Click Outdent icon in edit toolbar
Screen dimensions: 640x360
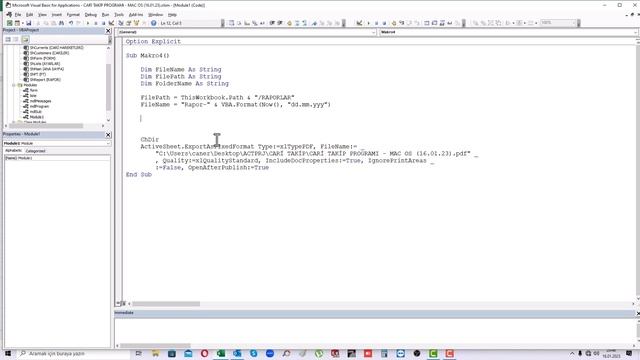[280, 23]
